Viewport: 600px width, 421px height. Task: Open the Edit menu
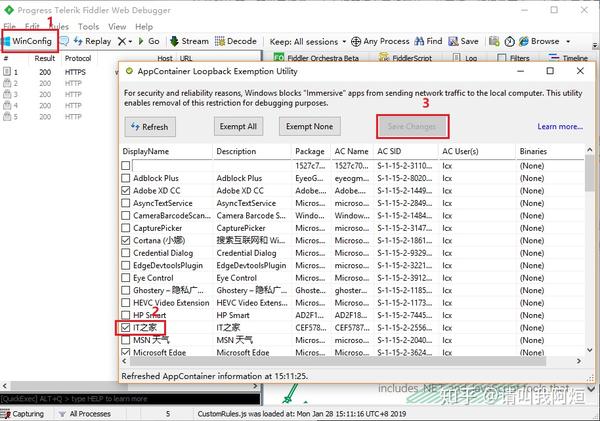[x=32, y=26]
